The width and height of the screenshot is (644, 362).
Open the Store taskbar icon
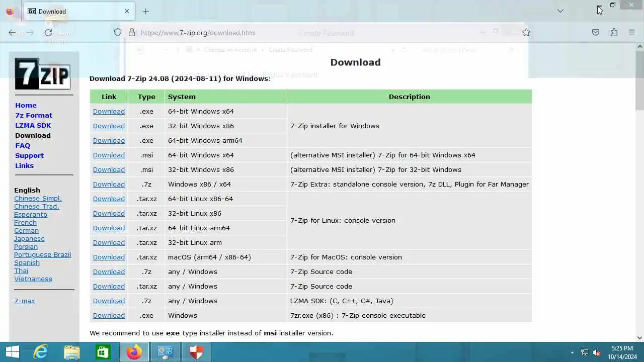[x=103, y=352]
